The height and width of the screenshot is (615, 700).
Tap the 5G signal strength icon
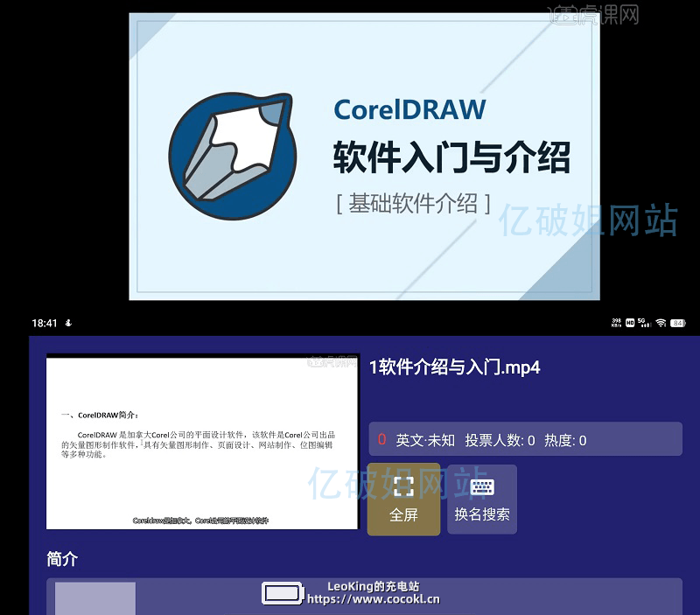pyautogui.click(x=644, y=323)
